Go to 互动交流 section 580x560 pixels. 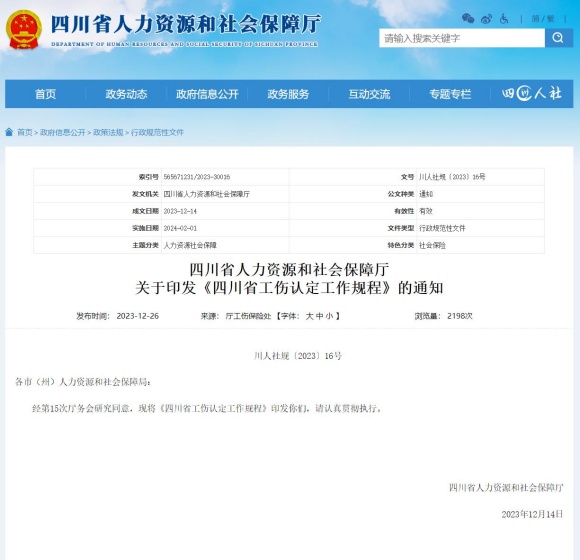tap(369, 94)
